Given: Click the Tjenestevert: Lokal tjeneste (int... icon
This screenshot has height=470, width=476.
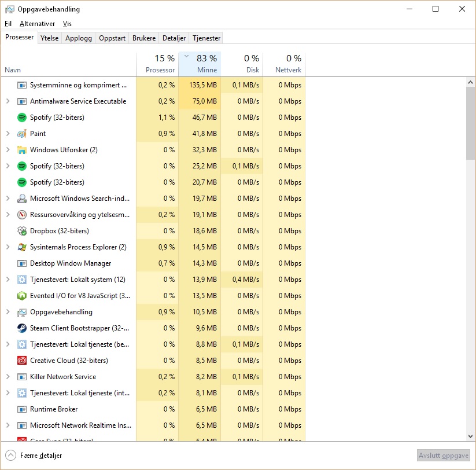Looking at the screenshot, I should (22, 393).
